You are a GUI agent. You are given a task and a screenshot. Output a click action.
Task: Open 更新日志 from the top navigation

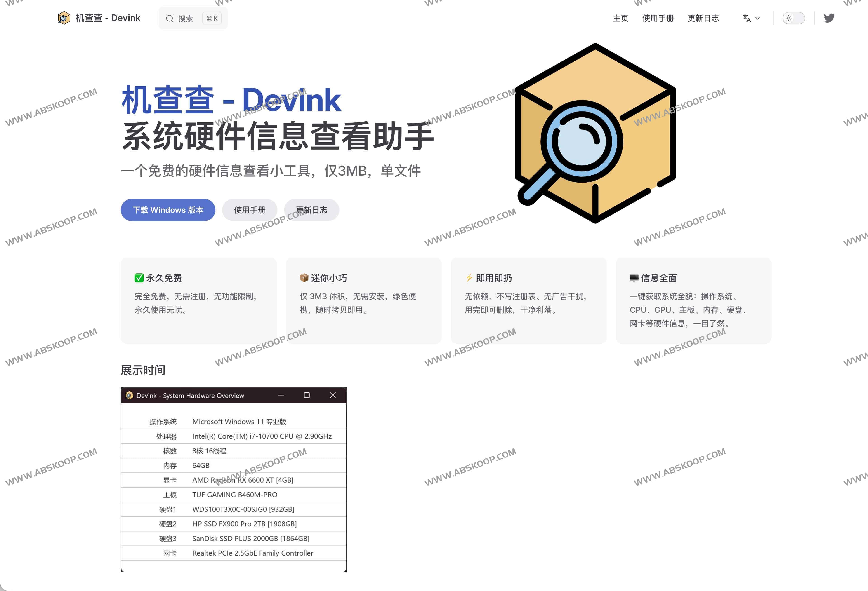(x=704, y=18)
